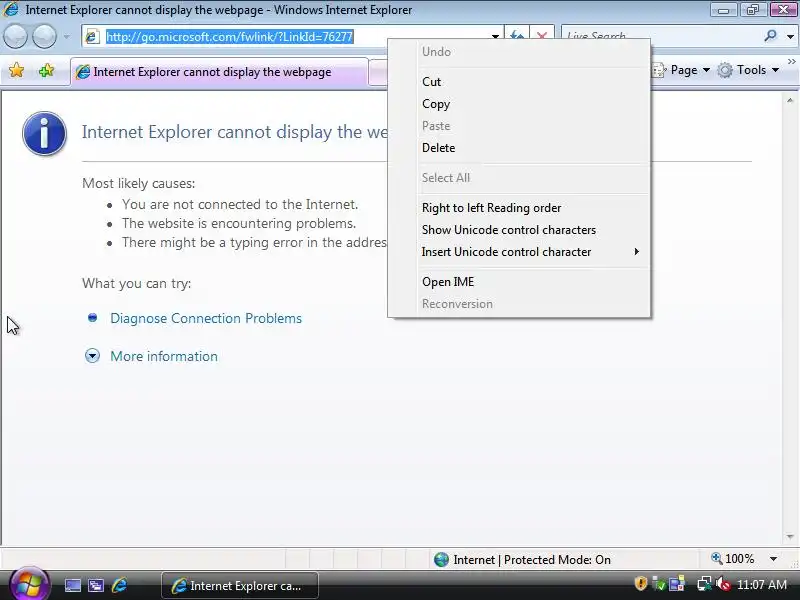Select Show Unicode control characters
Image resolution: width=800 pixels, height=600 pixels.
coord(519,230)
